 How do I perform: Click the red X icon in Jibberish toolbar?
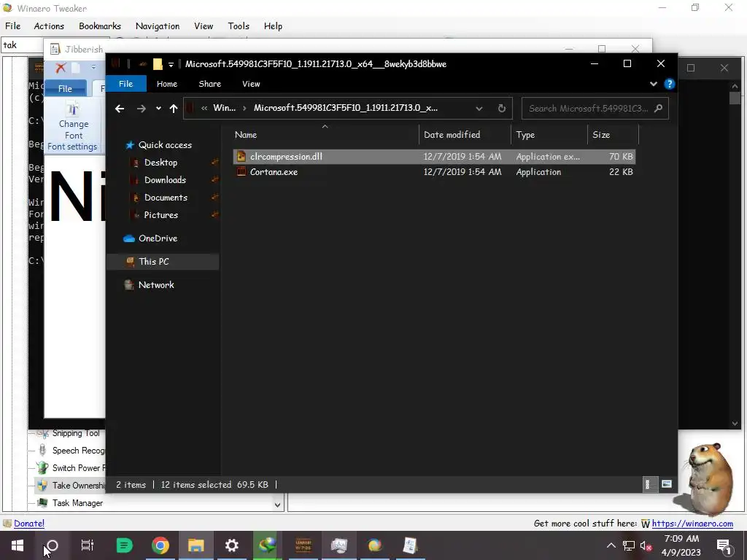(61, 68)
